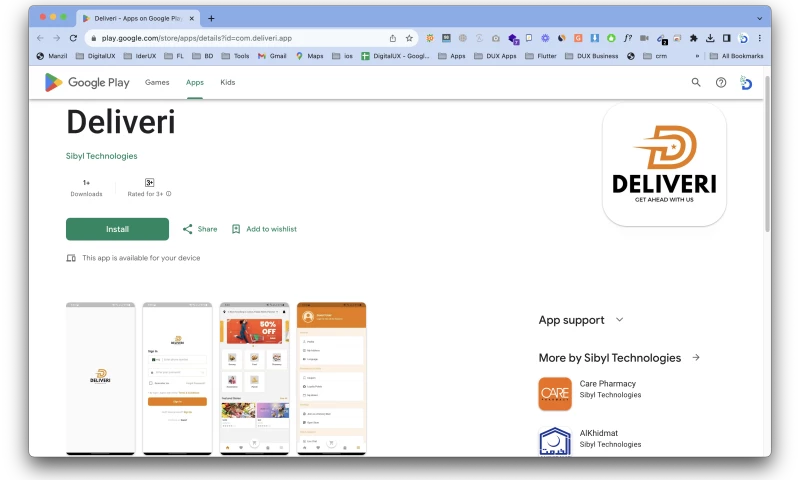800x480 pixels.
Task: Click the site info icon in address bar
Action: [93, 38]
